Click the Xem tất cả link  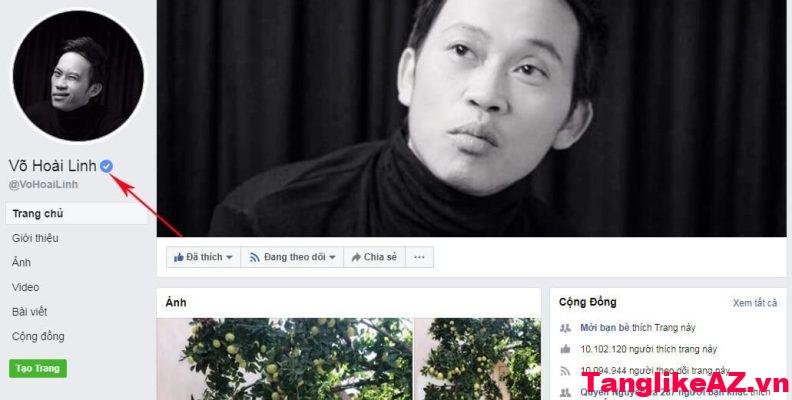[x=755, y=303]
